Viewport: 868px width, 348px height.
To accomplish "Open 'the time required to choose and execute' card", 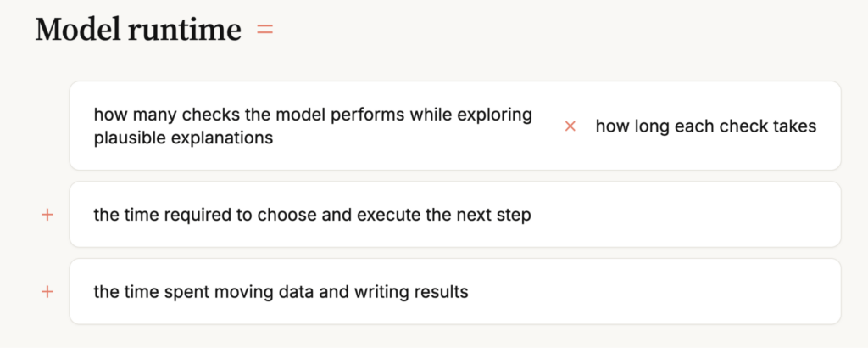I will click(455, 215).
